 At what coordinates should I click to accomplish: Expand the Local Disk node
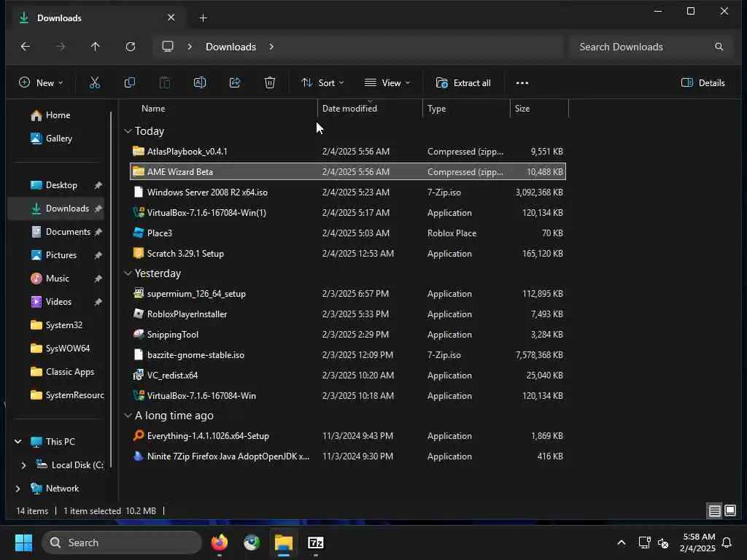(x=23, y=465)
